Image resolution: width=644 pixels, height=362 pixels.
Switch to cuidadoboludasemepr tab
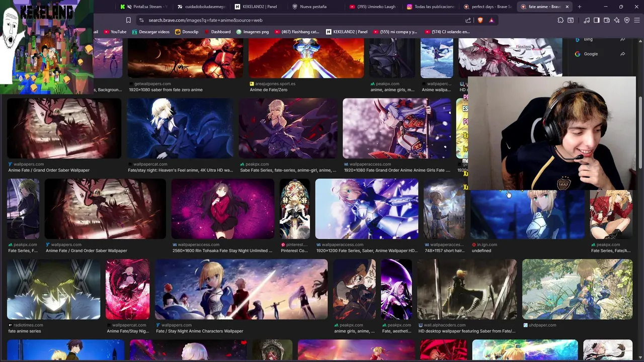pos(201,7)
